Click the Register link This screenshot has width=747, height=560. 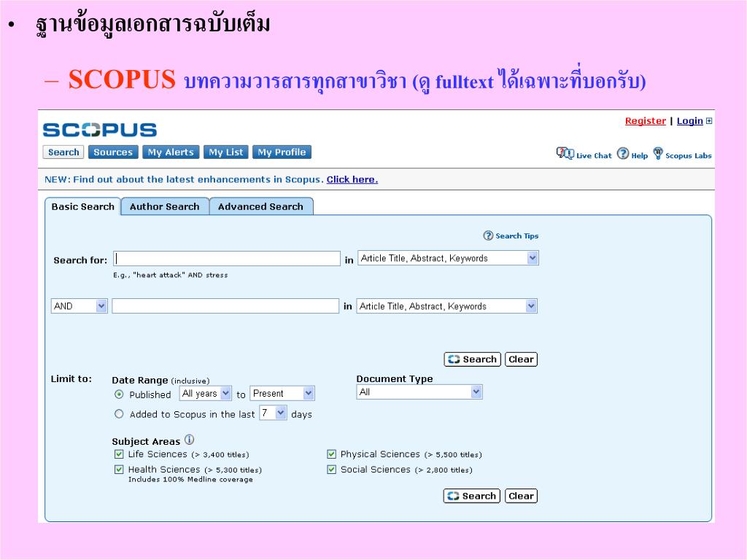[x=645, y=121]
